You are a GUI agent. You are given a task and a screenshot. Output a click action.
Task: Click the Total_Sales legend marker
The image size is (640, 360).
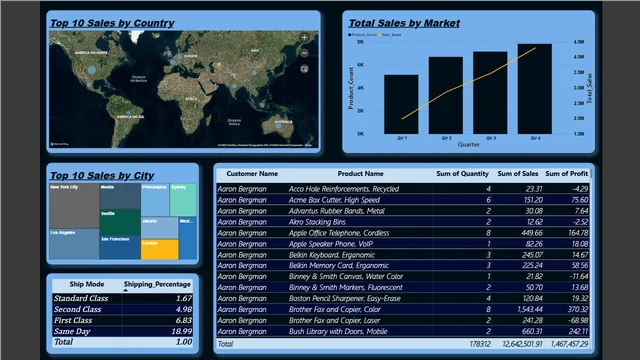click(379, 35)
